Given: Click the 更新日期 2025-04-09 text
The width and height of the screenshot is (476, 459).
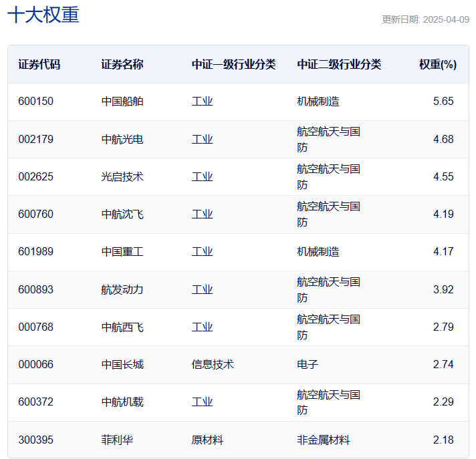Looking at the screenshot, I should pyautogui.click(x=425, y=19).
